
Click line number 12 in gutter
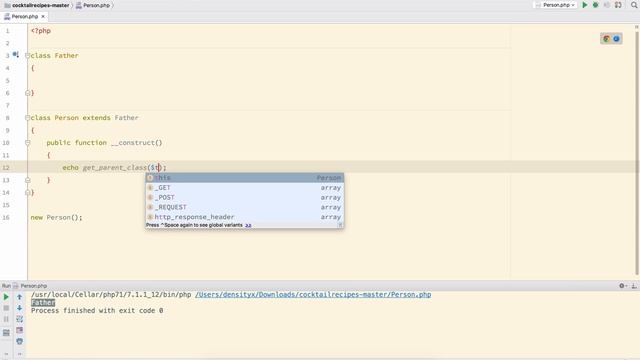pos(6,168)
